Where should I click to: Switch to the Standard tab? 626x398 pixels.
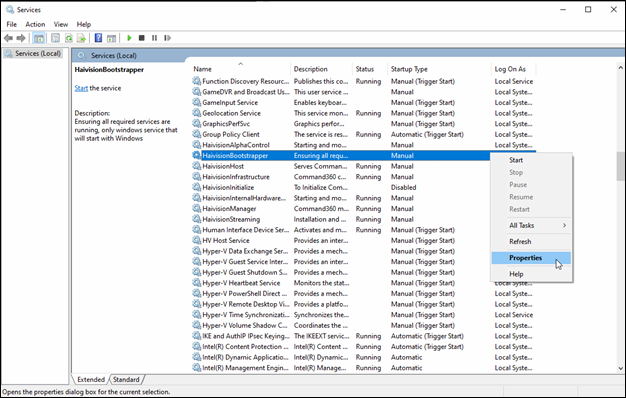pos(126,379)
